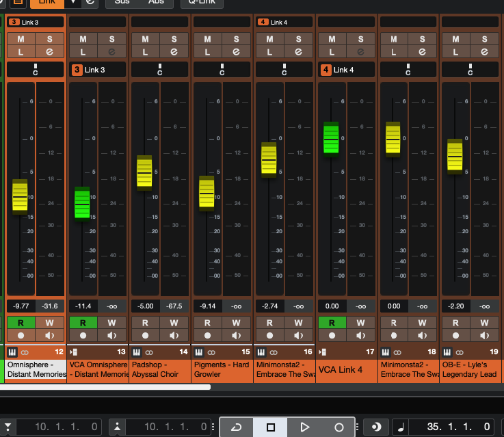Click the Abs button in the top toolbar
The image size is (504, 437).
(156, 3)
